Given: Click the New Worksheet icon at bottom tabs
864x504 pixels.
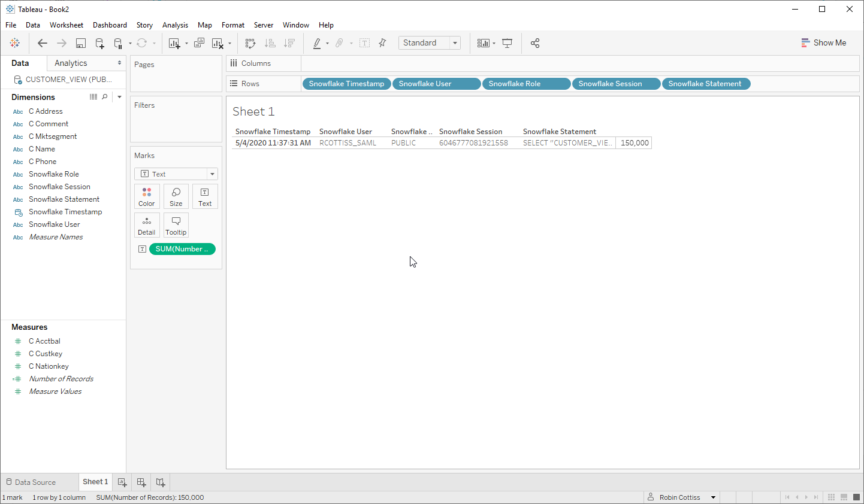Looking at the screenshot, I should 122,482.
